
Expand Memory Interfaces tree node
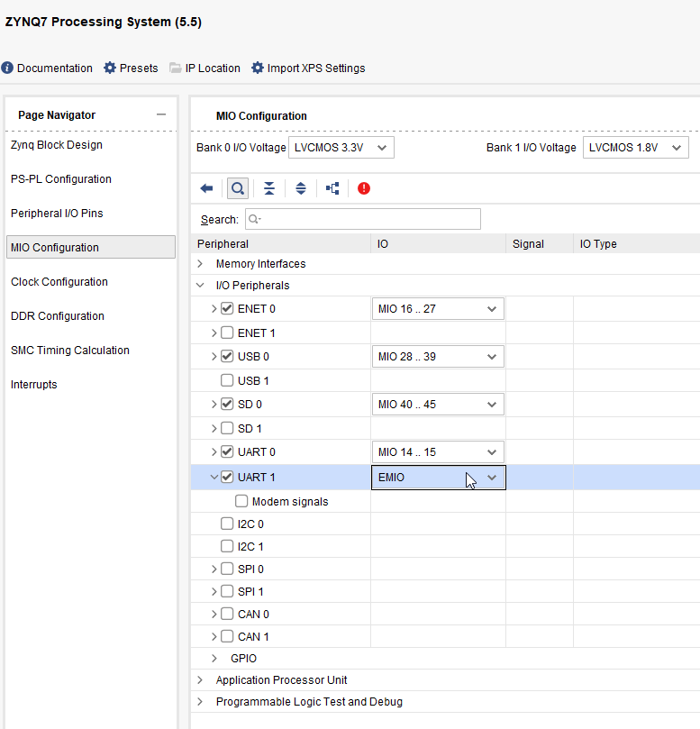(200, 264)
